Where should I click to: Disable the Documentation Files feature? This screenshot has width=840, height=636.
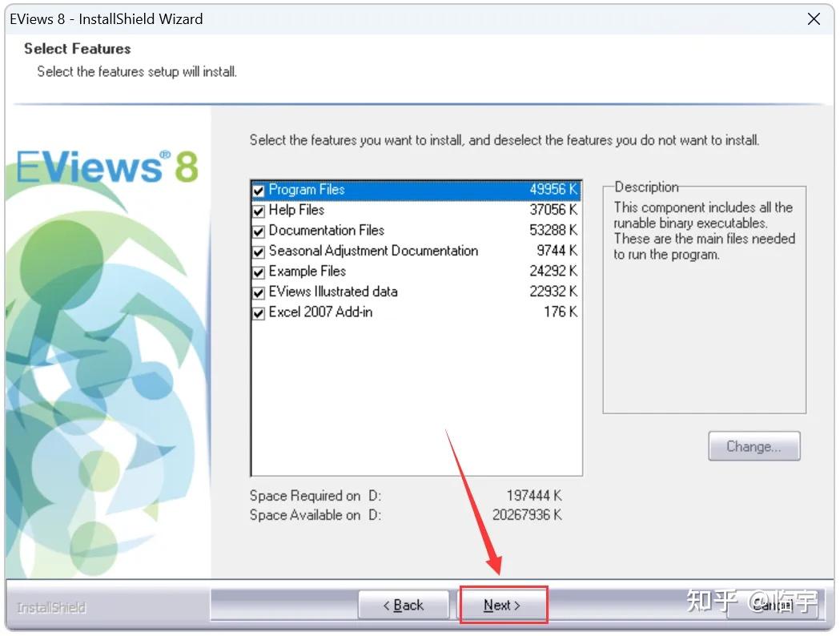pos(258,230)
